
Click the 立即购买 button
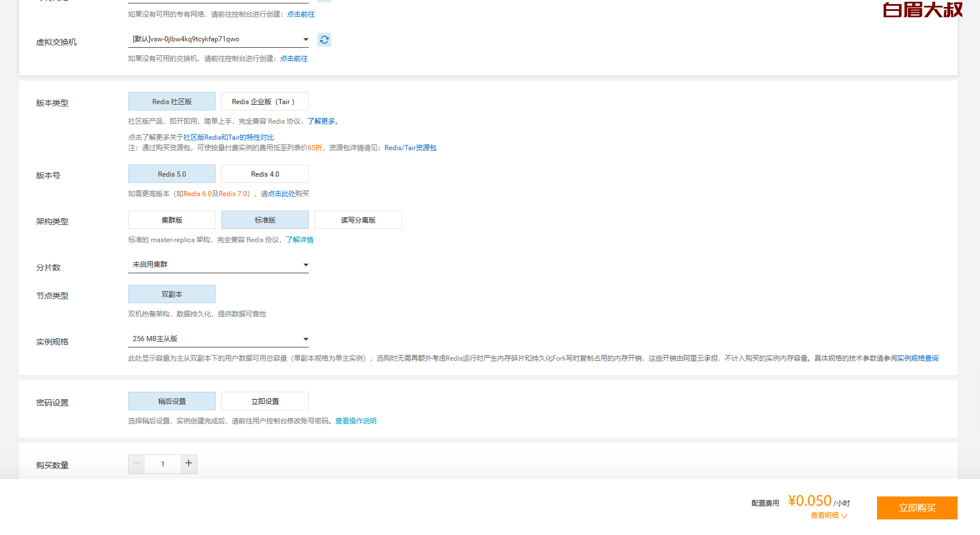pyautogui.click(x=917, y=508)
